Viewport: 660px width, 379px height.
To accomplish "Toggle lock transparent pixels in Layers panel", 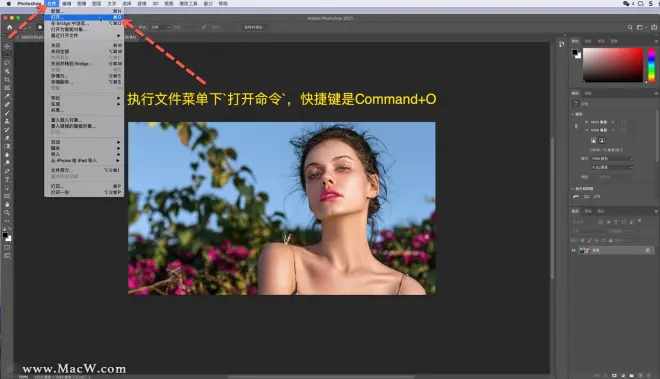I will coord(583,240).
